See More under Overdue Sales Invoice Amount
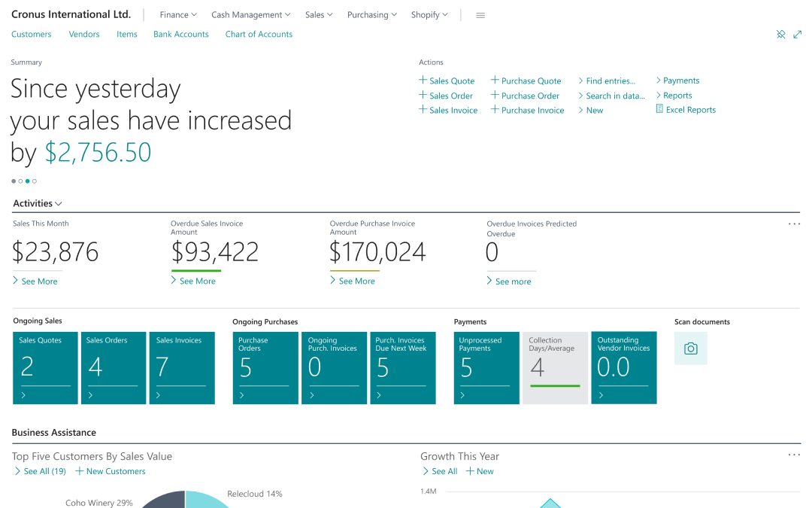Image resolution: width=812 pixels, height=508 pixels. click(x=193, y=281)
